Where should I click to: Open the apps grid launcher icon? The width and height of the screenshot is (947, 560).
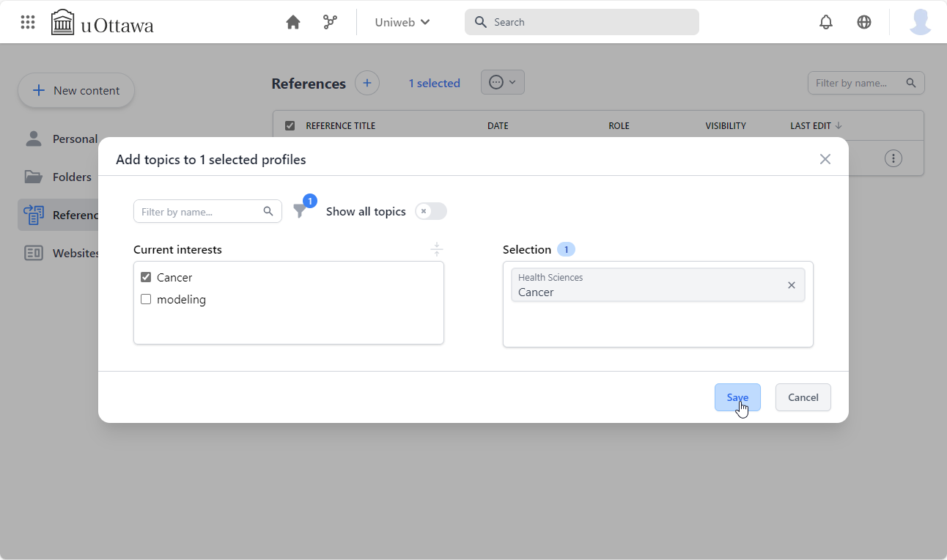point(28,22)
